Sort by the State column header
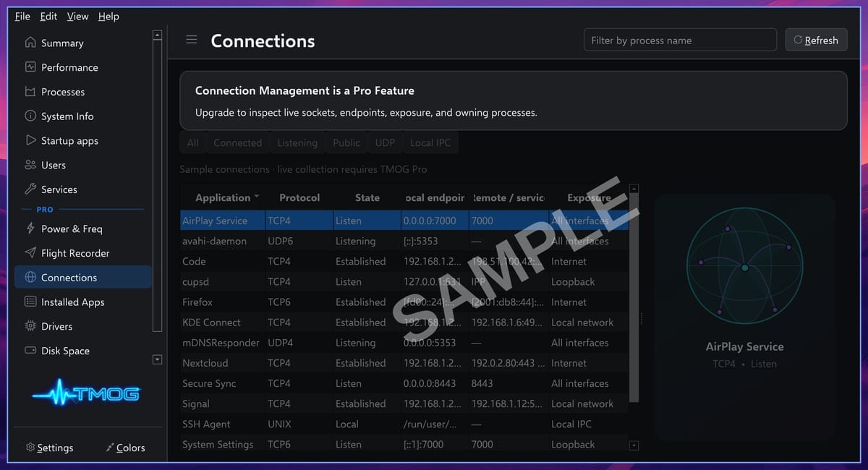 pyautogui.click(x=367, y=197)
